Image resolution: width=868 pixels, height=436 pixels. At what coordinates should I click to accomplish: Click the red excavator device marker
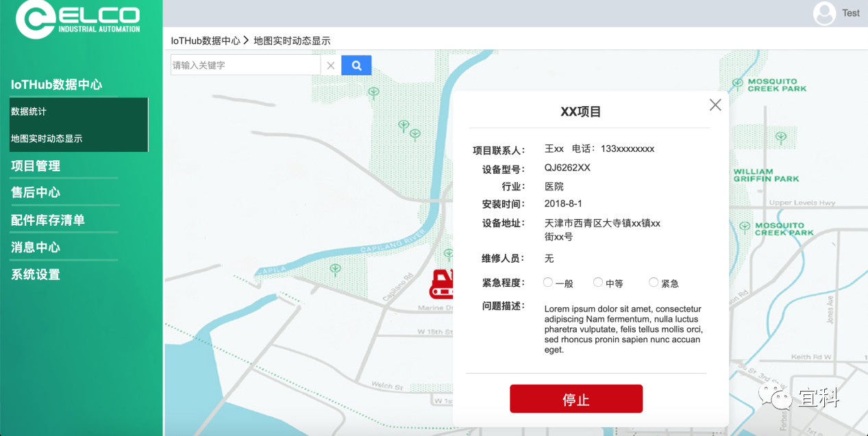click(x=442, y=283)
